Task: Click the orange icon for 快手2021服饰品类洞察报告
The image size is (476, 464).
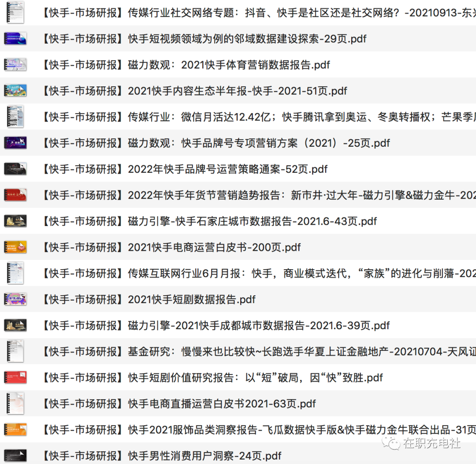Action: click(x=15, y=430)
